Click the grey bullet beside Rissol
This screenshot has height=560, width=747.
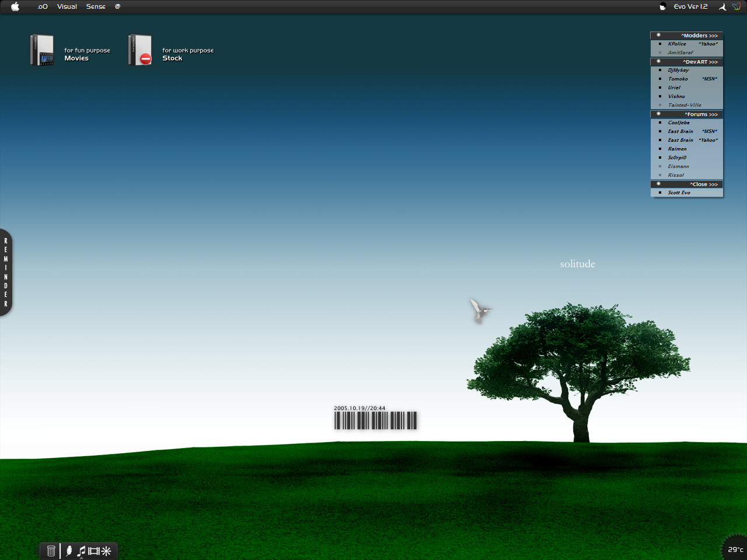point(660,175)
